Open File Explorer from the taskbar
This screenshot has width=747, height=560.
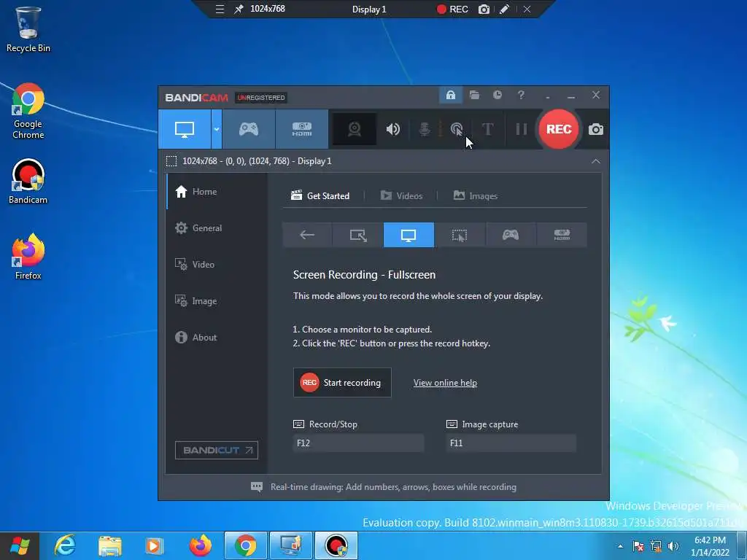110,545
